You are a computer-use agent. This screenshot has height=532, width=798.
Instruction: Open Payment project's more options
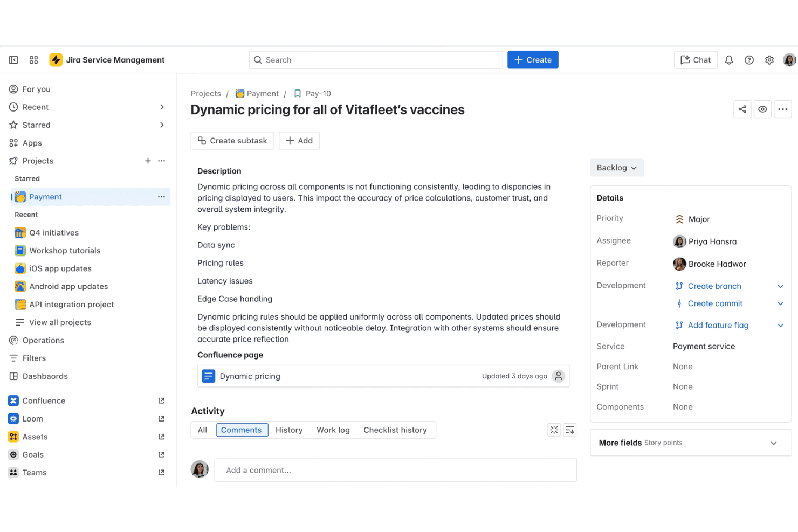[x=161, y=197]
